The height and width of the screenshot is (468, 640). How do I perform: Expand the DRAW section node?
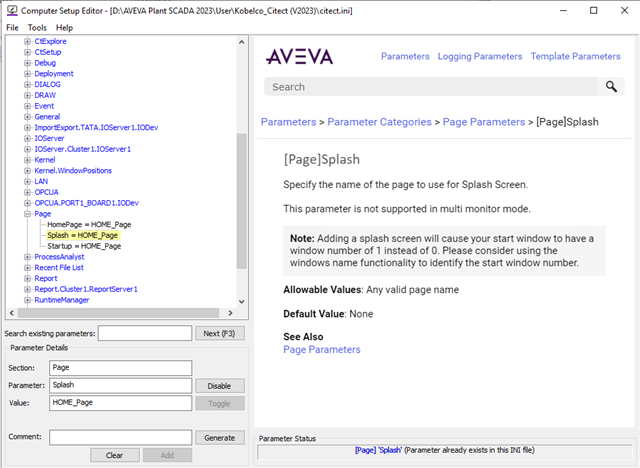click(27, 95)
